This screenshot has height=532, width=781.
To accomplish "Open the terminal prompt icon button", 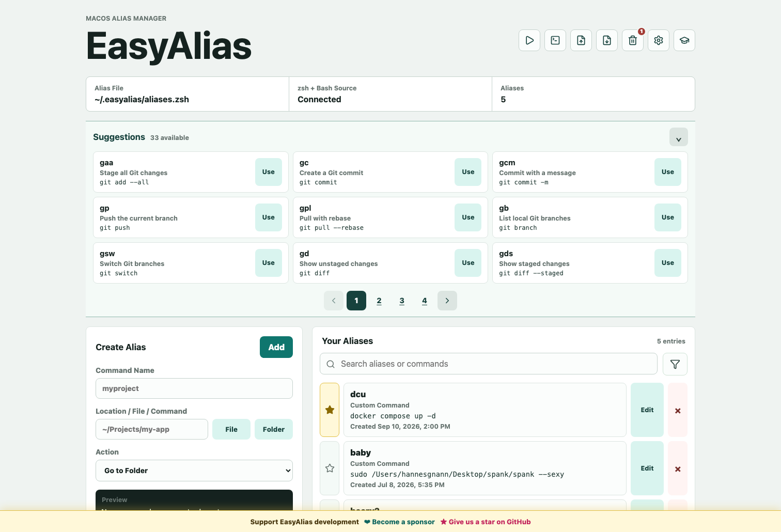I will [555, 40].
